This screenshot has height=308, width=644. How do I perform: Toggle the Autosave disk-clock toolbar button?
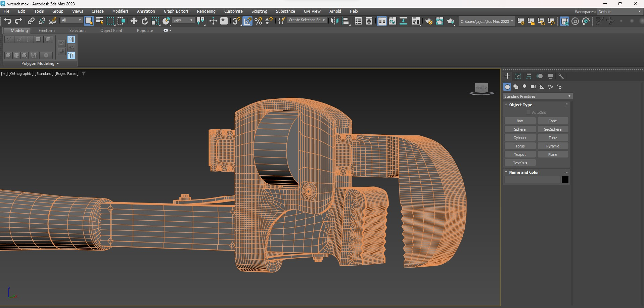(x=564, y=21)
